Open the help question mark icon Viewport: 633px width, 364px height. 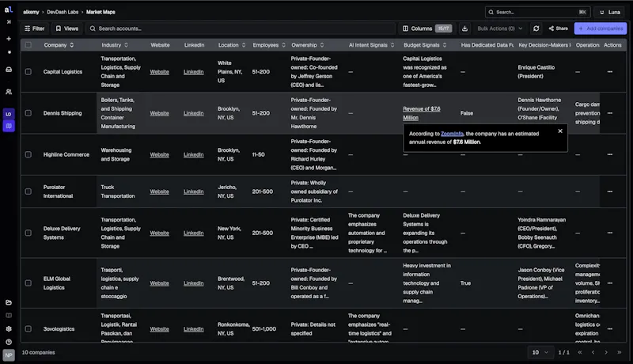[x=9, y=342]
